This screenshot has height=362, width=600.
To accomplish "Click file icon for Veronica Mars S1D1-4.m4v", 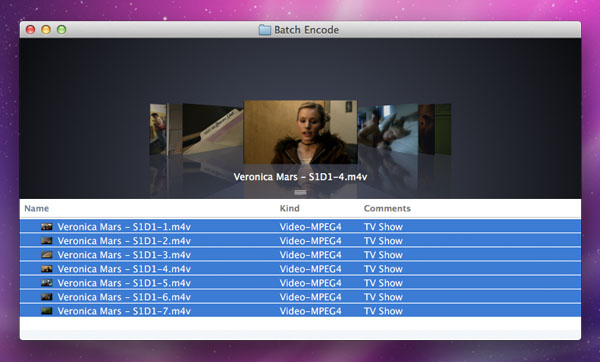I will point(47,269).
